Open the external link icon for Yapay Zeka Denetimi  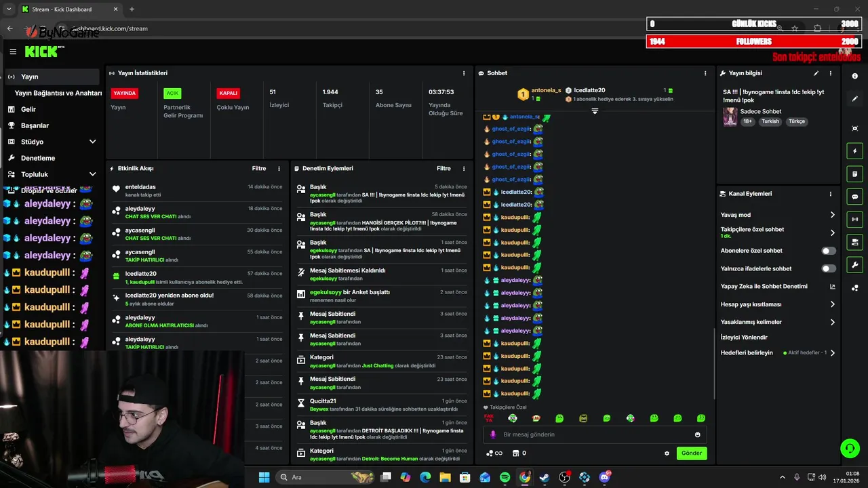coord(833,287)
